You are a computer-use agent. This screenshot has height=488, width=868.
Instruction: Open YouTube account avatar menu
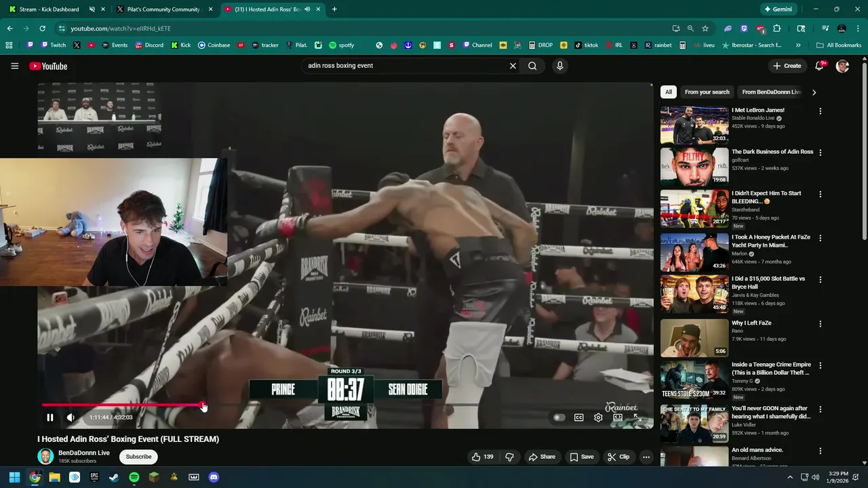point(842,66)
